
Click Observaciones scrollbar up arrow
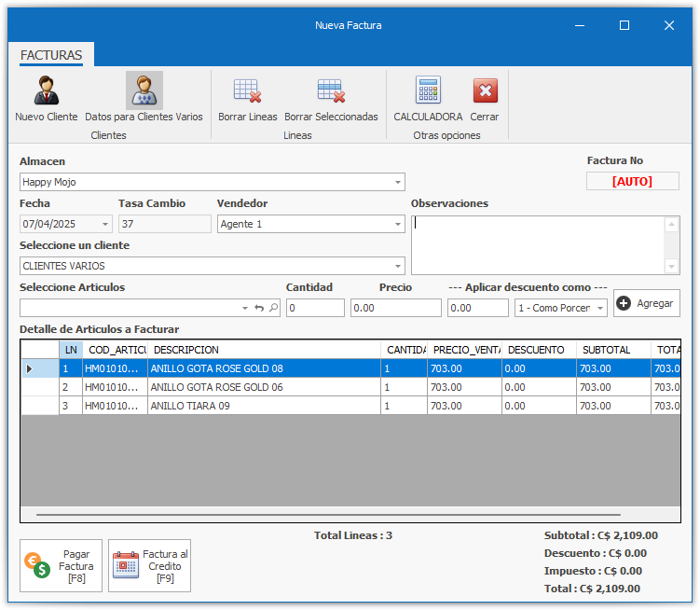tap(671, 225)
